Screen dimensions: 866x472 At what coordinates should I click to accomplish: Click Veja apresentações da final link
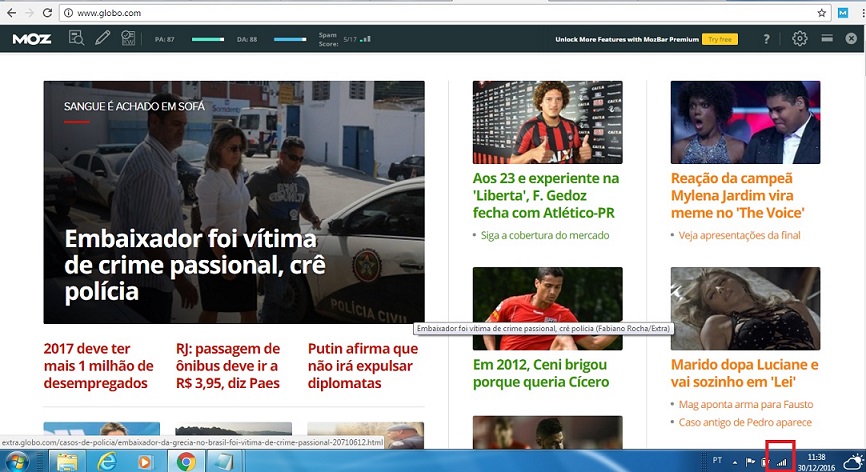pos(739,235)
